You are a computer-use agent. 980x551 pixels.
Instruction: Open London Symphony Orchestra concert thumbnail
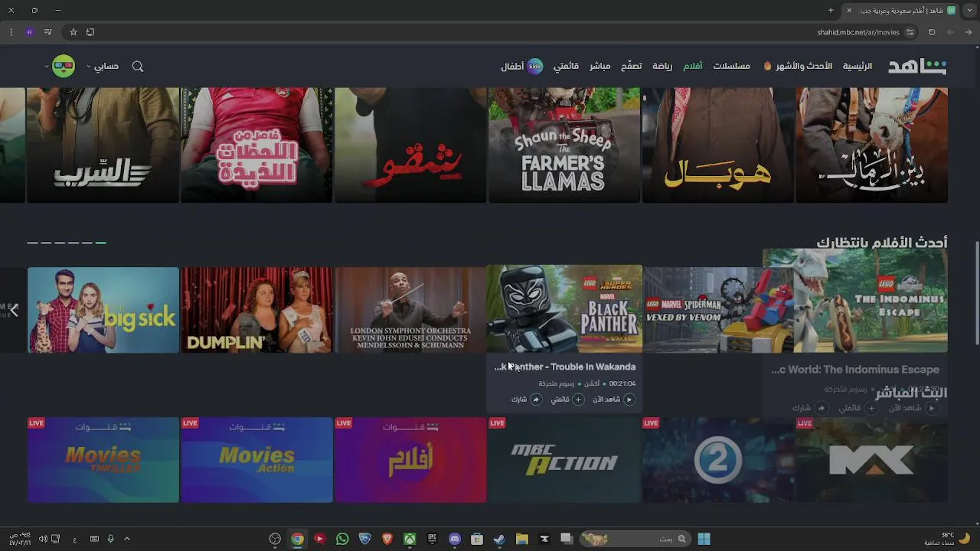[x=410, y=310]
